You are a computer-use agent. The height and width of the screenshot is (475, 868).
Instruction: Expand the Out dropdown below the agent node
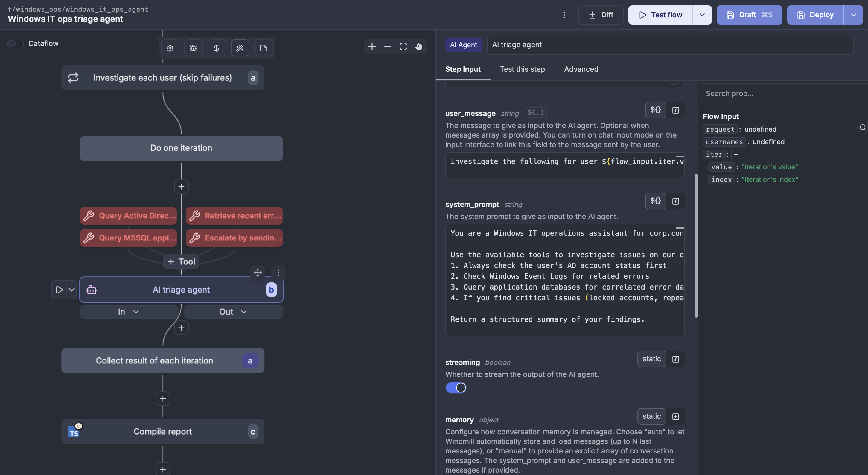232,312
